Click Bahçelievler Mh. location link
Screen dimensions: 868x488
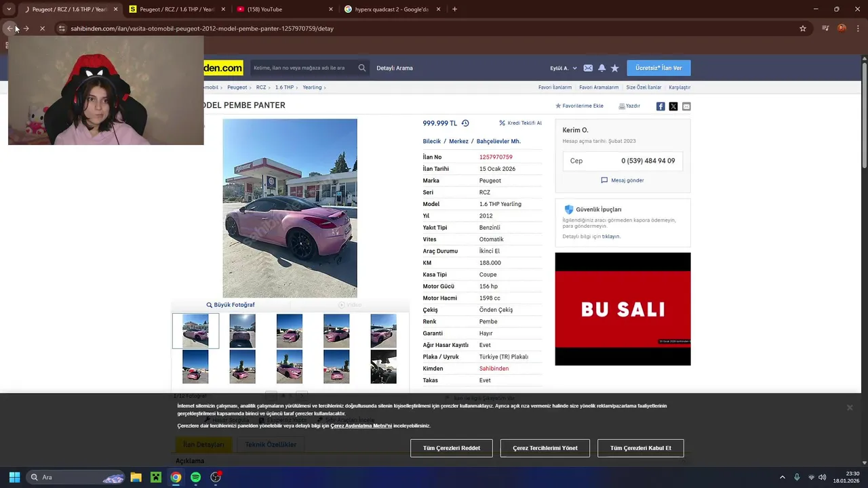coord(498,142)
